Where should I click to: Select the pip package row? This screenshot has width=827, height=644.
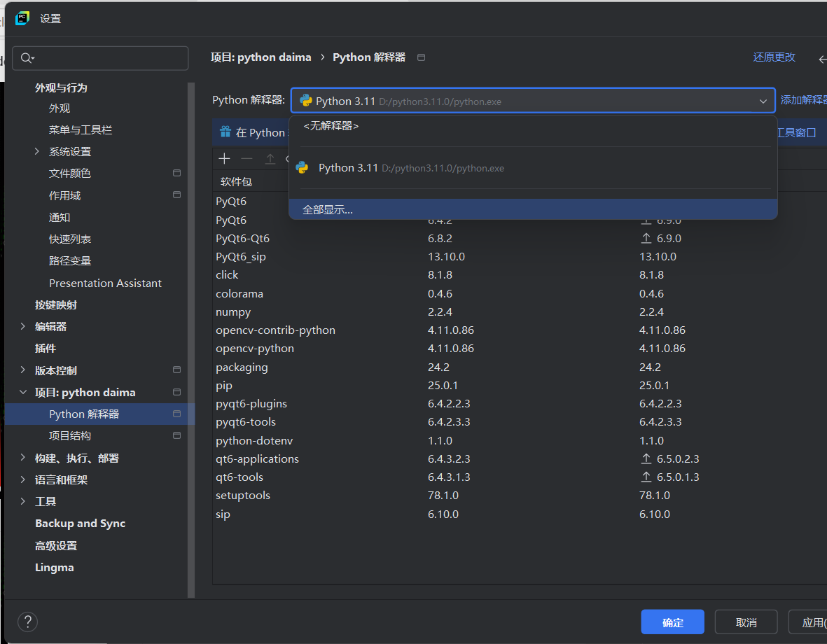click(520, 385)
